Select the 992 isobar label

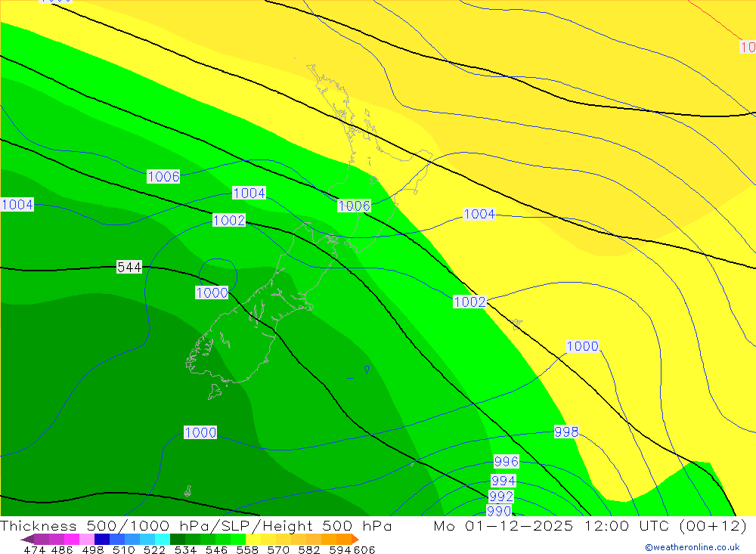pos(501,496)
